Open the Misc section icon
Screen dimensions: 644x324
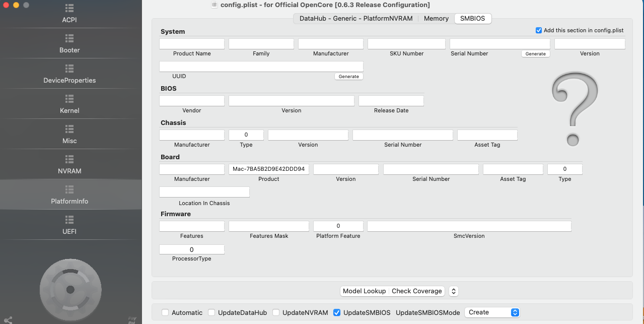pos(69,129)
